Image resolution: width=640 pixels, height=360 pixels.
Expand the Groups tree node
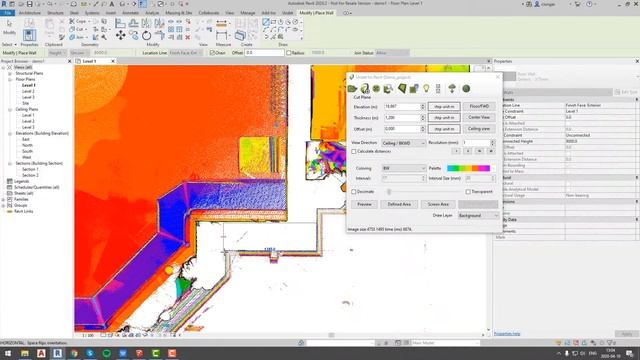coord(3,205)
